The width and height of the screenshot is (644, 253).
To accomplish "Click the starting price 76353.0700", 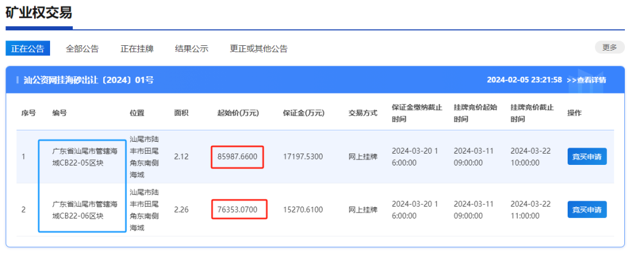I will coord(239,210).
